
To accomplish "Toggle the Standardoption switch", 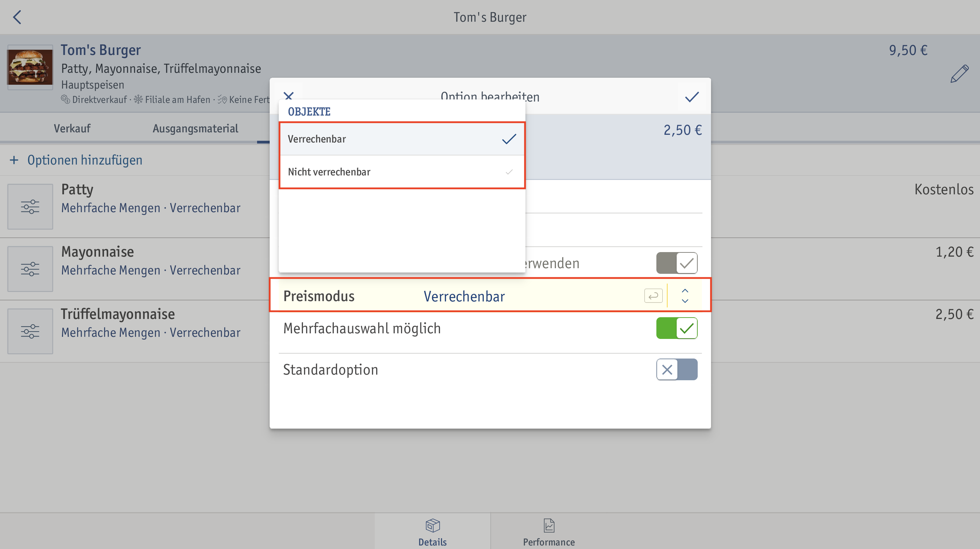I will [677, 369].
